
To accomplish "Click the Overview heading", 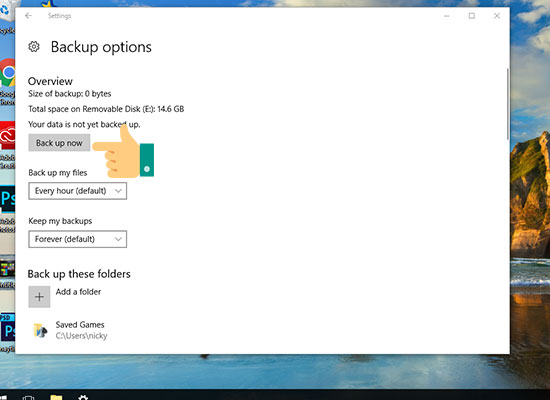I will 50,81.
